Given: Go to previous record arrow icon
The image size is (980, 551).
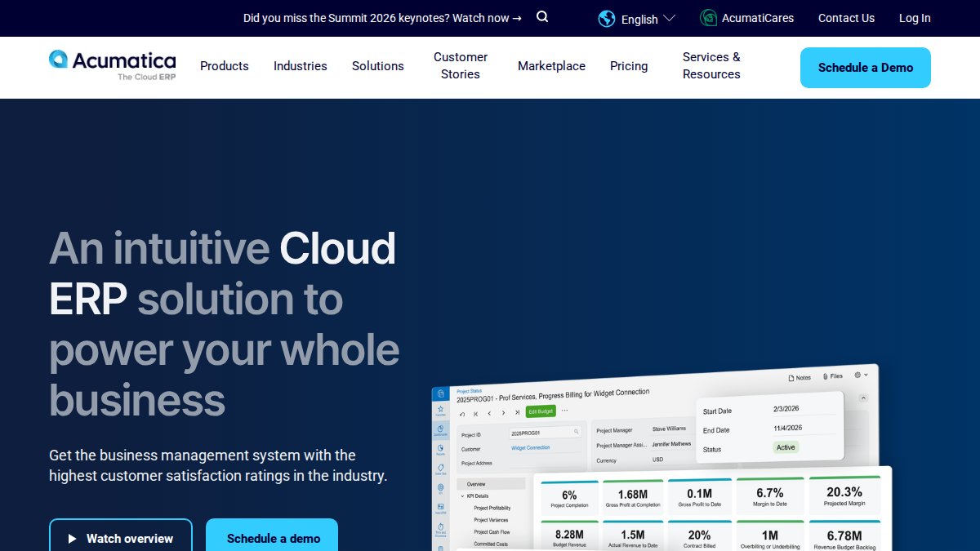Looking at the screenshot, I should pyautogui.click(x=489, y=413).
